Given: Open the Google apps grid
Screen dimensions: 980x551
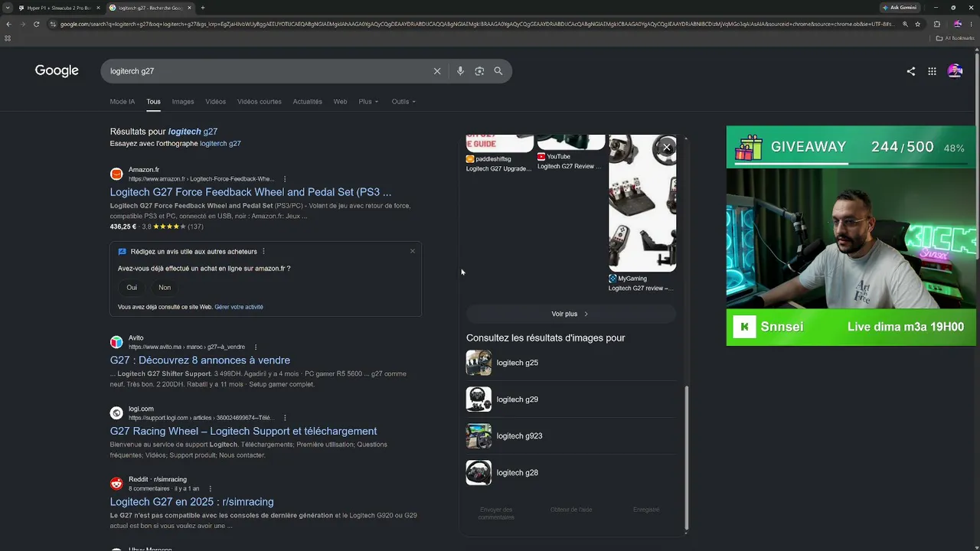Looking at the screenshot, I should (932, 71).
